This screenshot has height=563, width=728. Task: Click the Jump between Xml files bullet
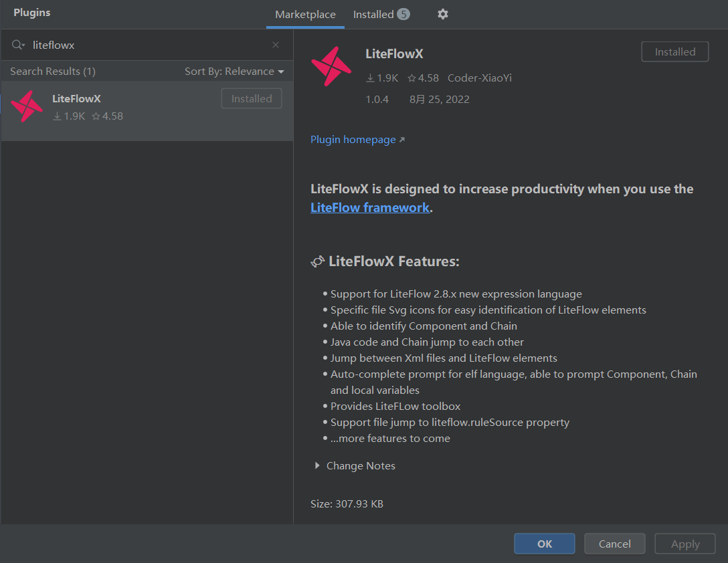pos(444,358)
